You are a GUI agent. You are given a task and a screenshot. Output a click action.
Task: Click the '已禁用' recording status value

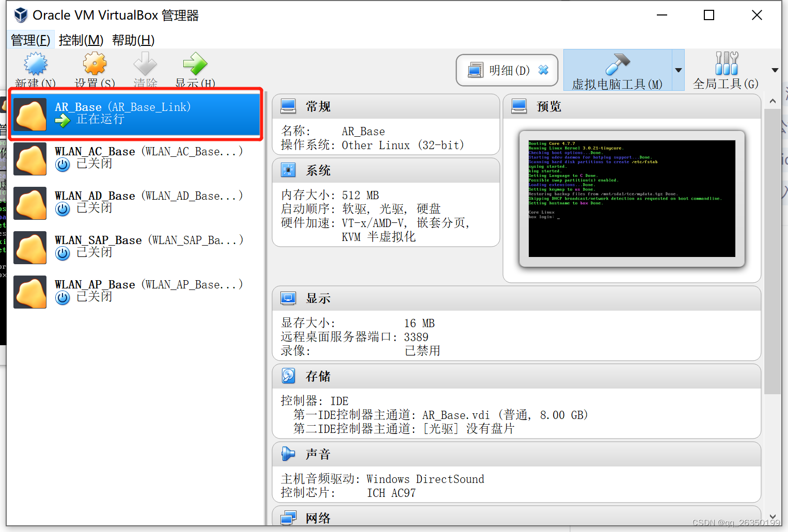point(422,351)
